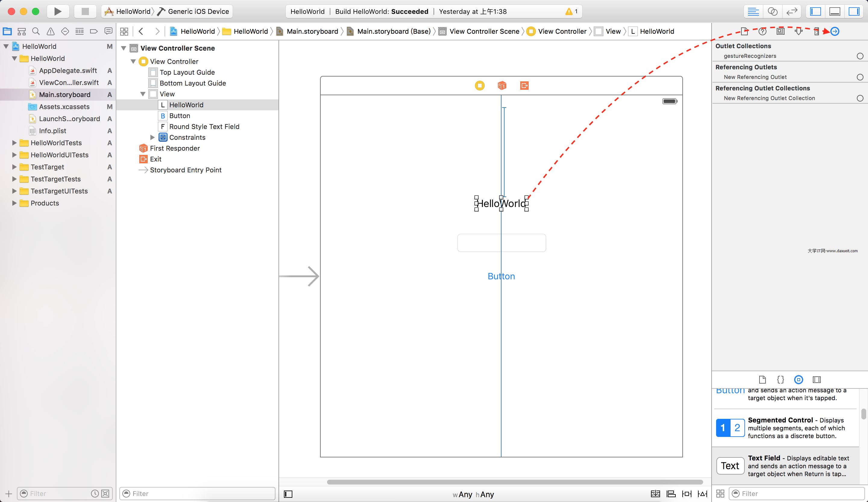This screenshot has height=502, width=868.
Task: Click the object library Filter field
Action: click(x=796, y=493)
